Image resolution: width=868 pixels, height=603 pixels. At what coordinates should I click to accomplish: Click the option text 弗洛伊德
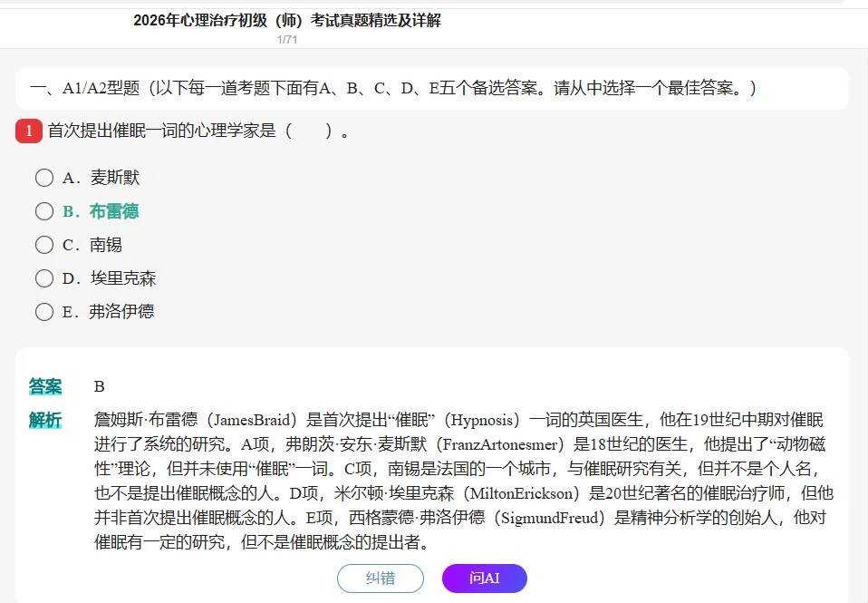click(121, 312)
